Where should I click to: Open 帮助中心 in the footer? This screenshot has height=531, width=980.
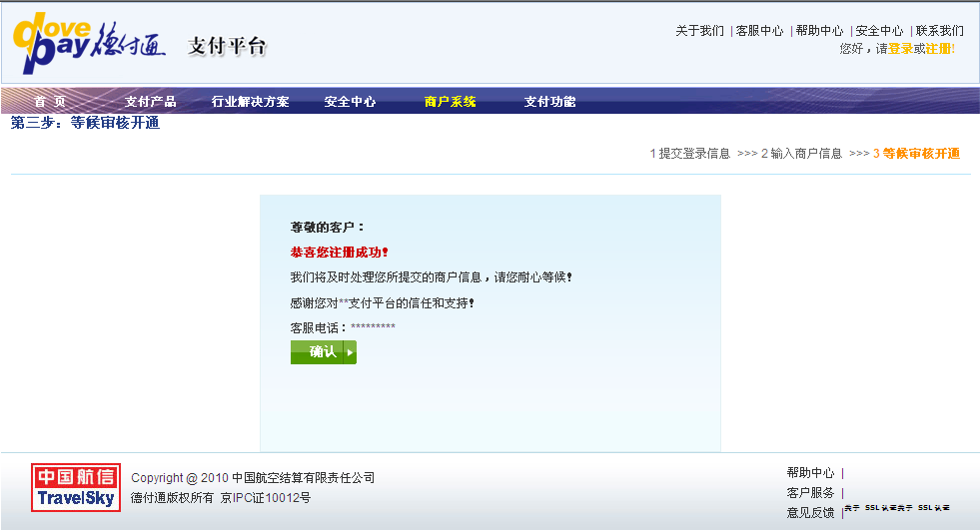810,473
